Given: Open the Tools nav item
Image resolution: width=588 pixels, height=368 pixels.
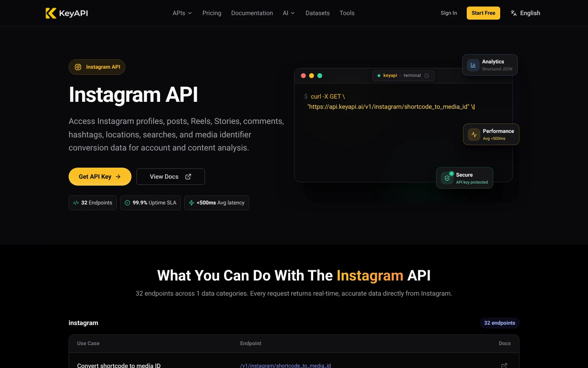Looking at the screenshot, I should click(347, 13).
